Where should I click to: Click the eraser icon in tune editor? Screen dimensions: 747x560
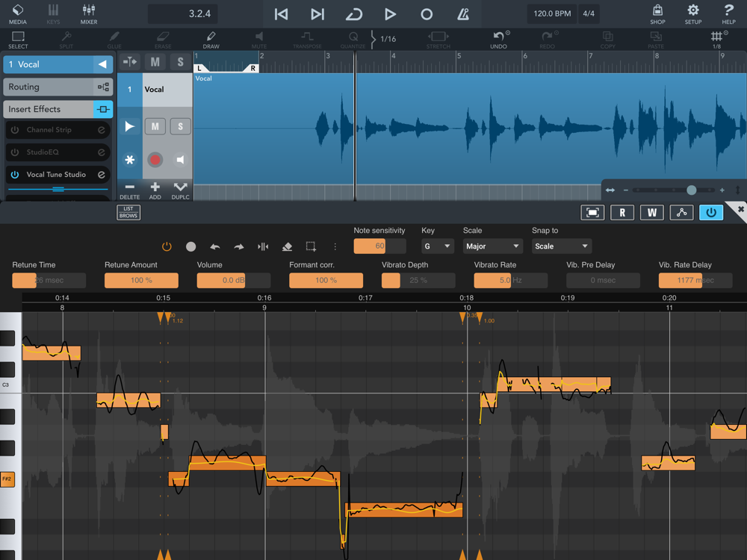[287, 246]
